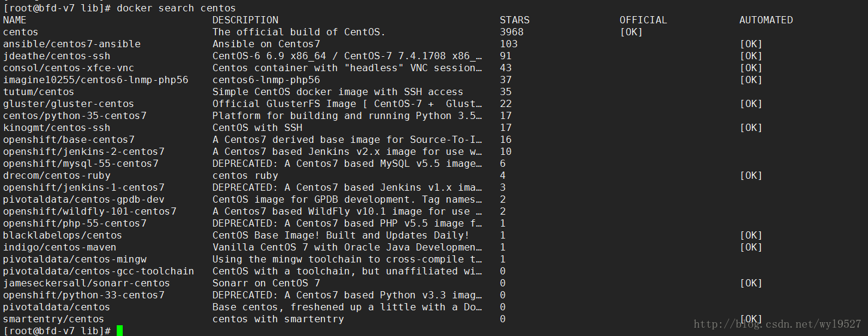
Task: Click the [OK] under OFFICIAL for centos
Action: tap(631, 32)
